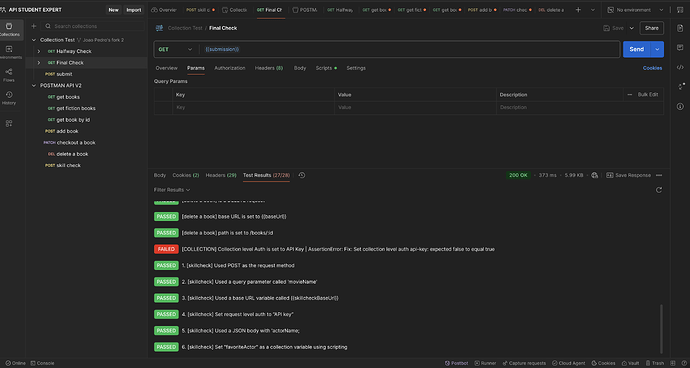The height and width of the screenshot is (368, 690).
Task: Click the blue Send button
Action: pos(636,49)
